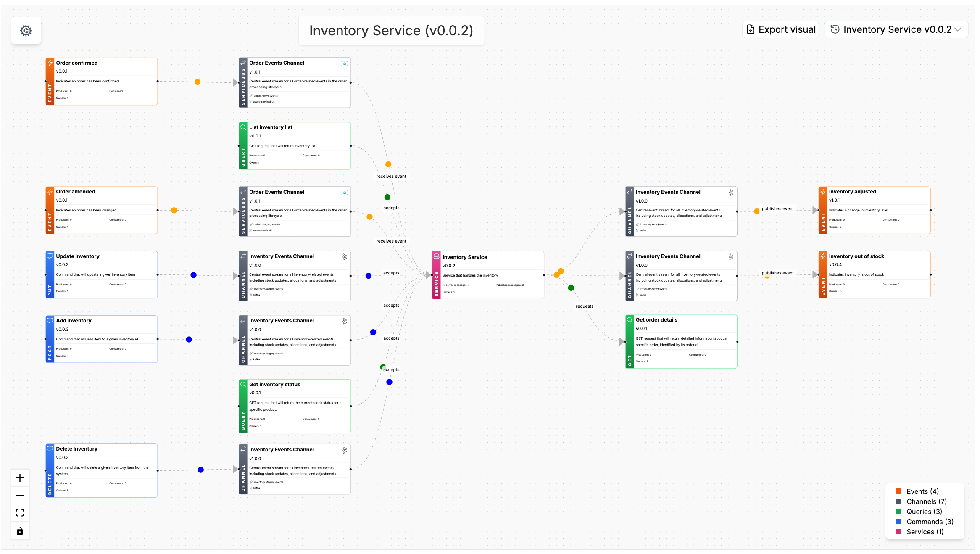Click the Export visual button

click(x=780, y=29)
